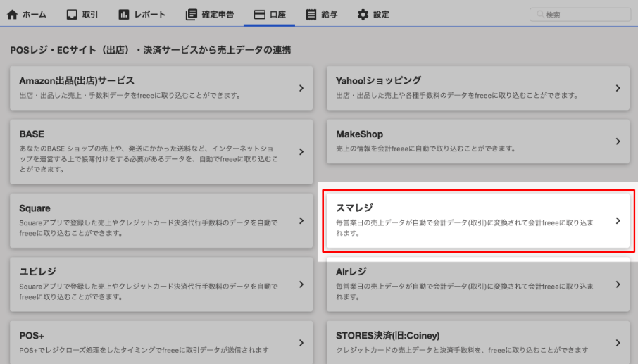The image size is (638, 364).
Task: Click the 給与 list icon
Action: [x=311, y=14]
